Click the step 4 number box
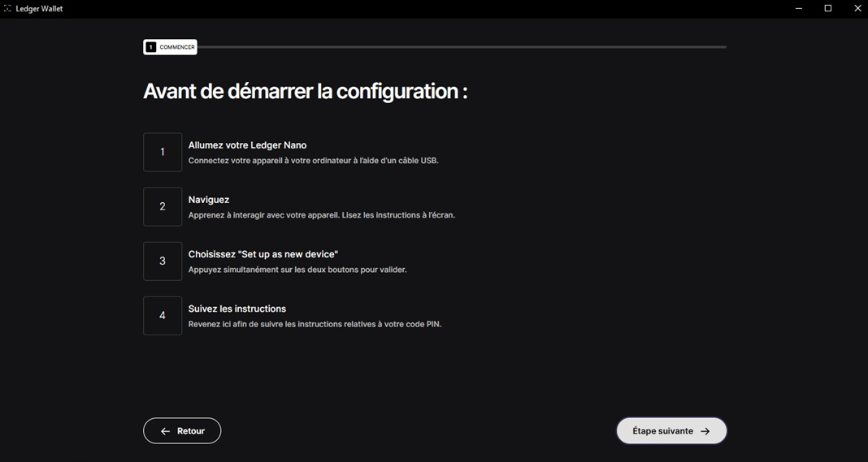The height and width of the screenshot is (462, 868). pyautogui.click(x=163, y=315)
